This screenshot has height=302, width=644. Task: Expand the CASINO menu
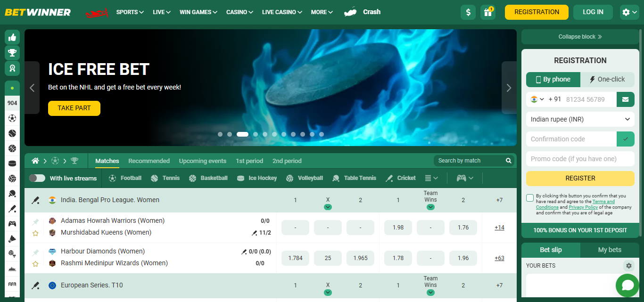coord(239,12)
